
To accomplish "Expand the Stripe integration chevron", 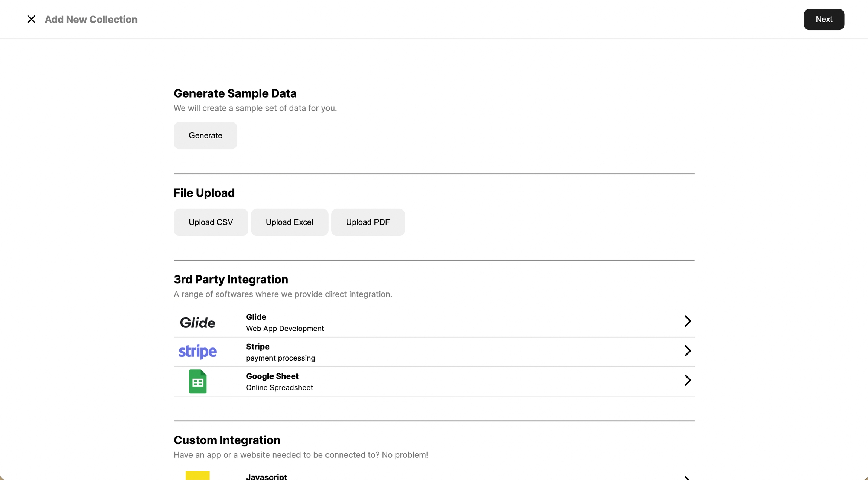I will tap(688, 351).
